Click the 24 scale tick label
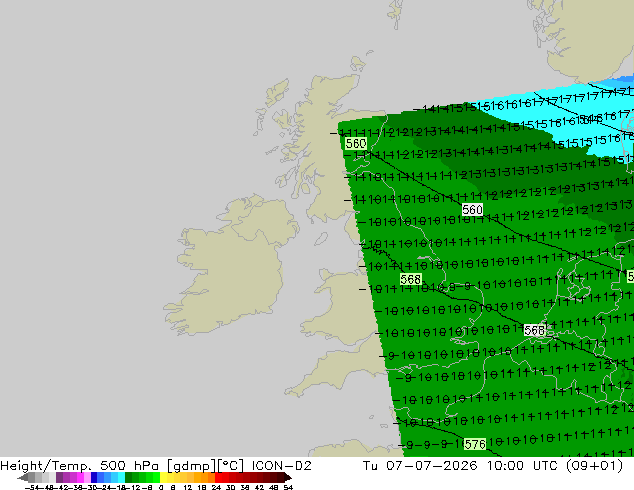This screenshot has width=634, height=490. 216,487
